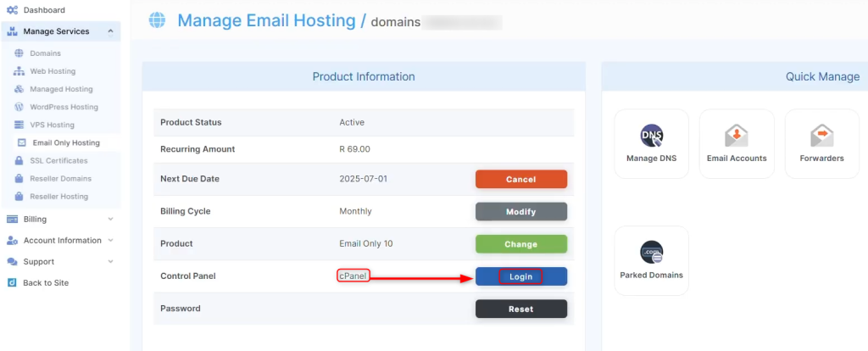Click the Email Only Hosting envelope icon

click(21, 142)
